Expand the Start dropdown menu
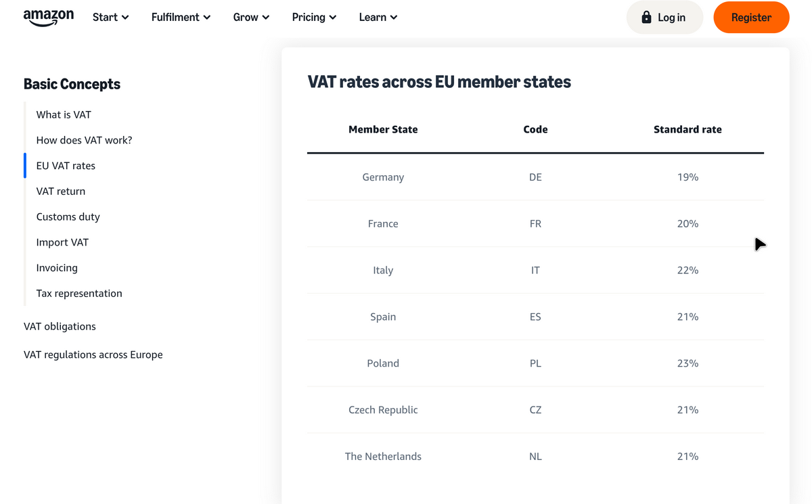Viewport: 812px width, 504px height. coord(110,18)
